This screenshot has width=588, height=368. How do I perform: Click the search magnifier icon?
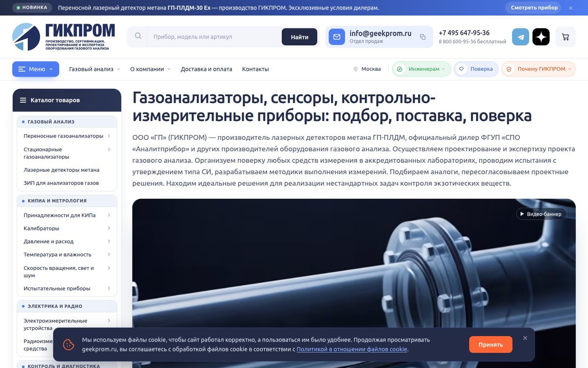coord(138,36)
